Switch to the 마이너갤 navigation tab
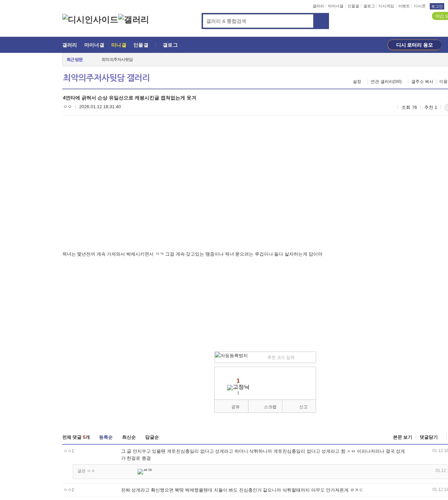 point(94,45)
